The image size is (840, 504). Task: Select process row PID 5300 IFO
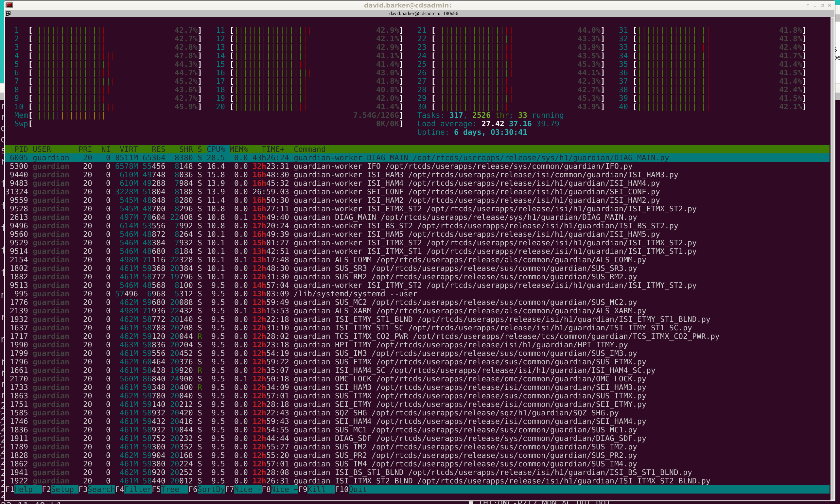(417, 166)
